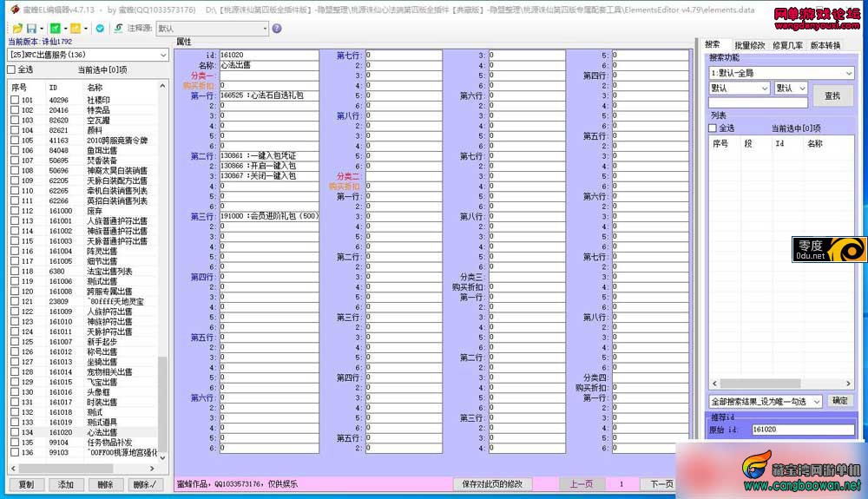Select list row 121 ^80ffff天地灵宝
This screenshot has height=499, width=868.
[x=84, y=301]
